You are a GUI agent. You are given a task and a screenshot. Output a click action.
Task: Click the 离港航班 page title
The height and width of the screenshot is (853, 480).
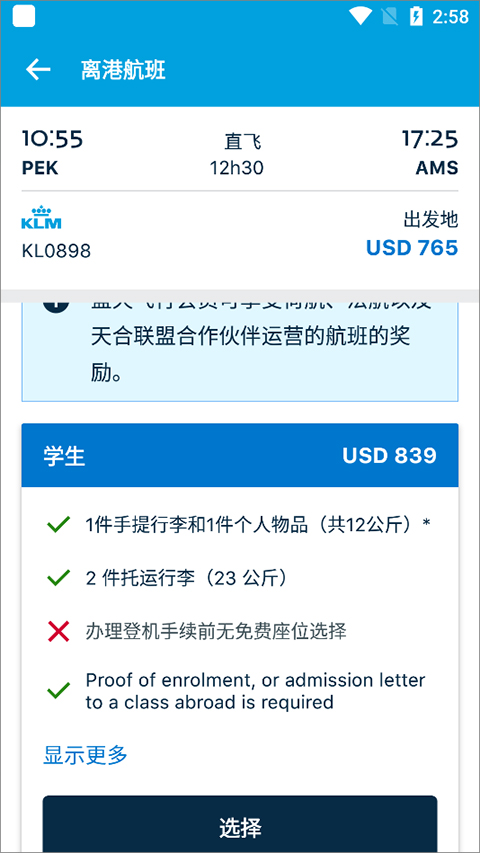123,71
